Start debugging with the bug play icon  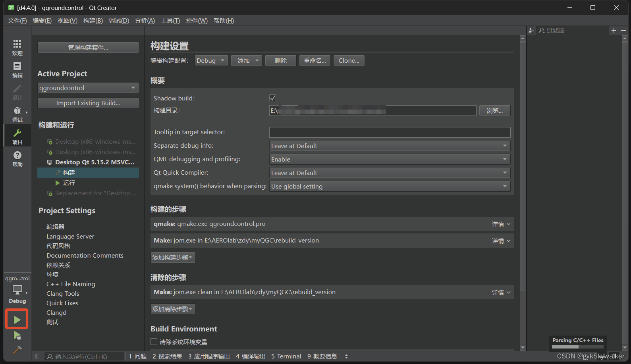(17, 335)
